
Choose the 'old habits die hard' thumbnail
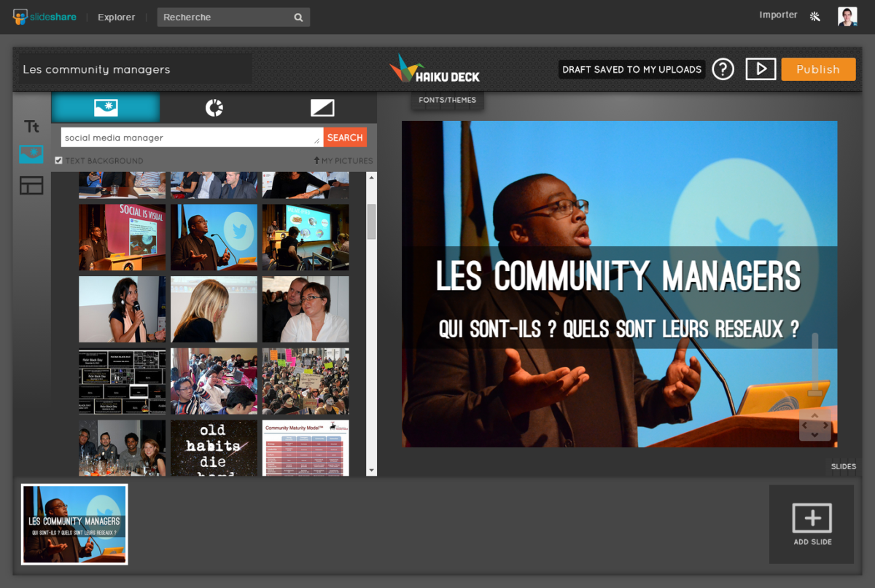coord(214,448)
